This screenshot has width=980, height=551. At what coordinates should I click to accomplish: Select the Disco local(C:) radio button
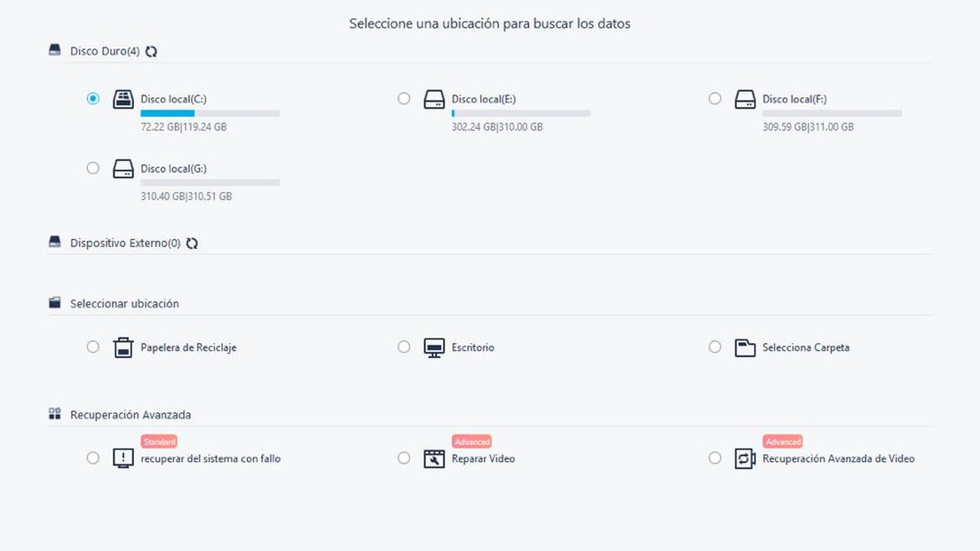pos(93,99)
